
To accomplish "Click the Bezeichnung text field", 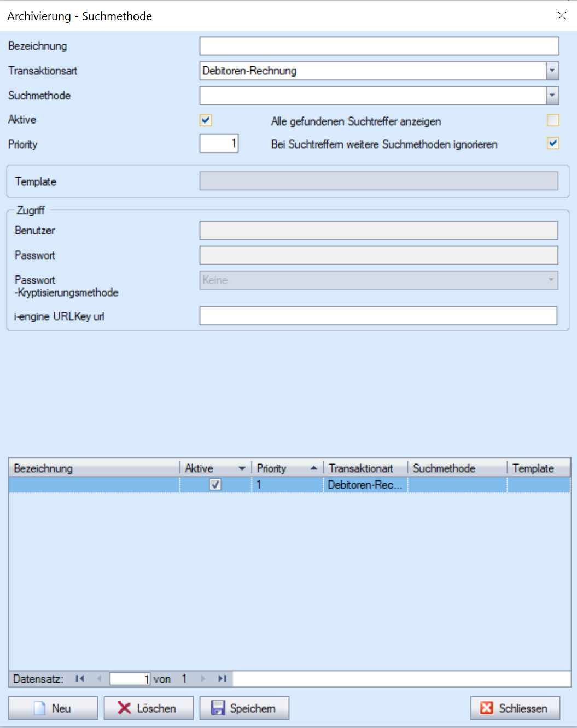I will click(x=379, y=46).
